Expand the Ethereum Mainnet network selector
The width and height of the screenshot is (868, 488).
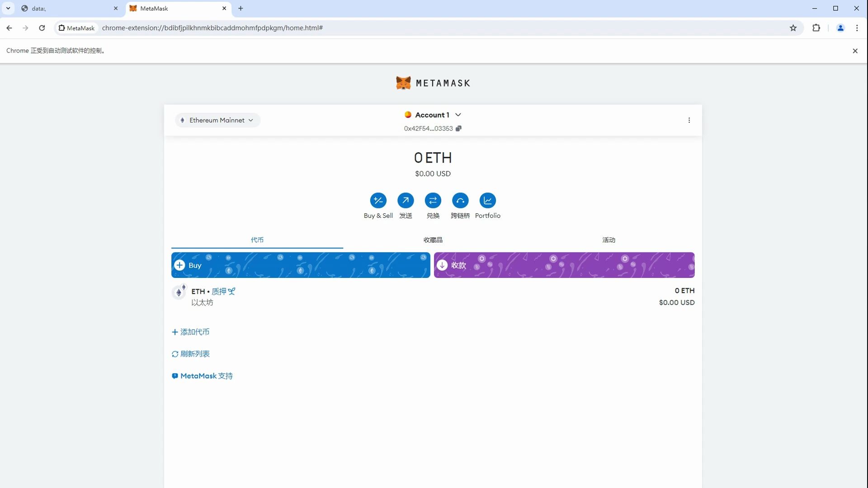(217, 120)
